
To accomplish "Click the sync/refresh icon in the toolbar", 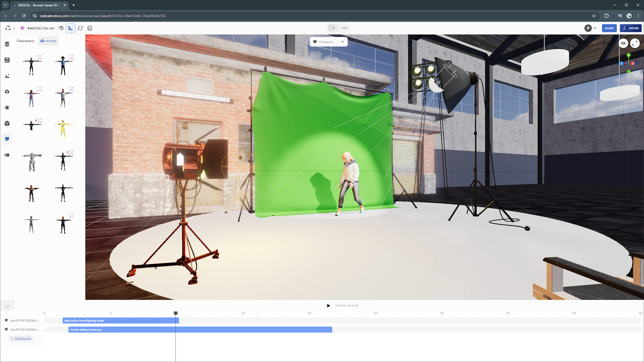I will point(80,28).
